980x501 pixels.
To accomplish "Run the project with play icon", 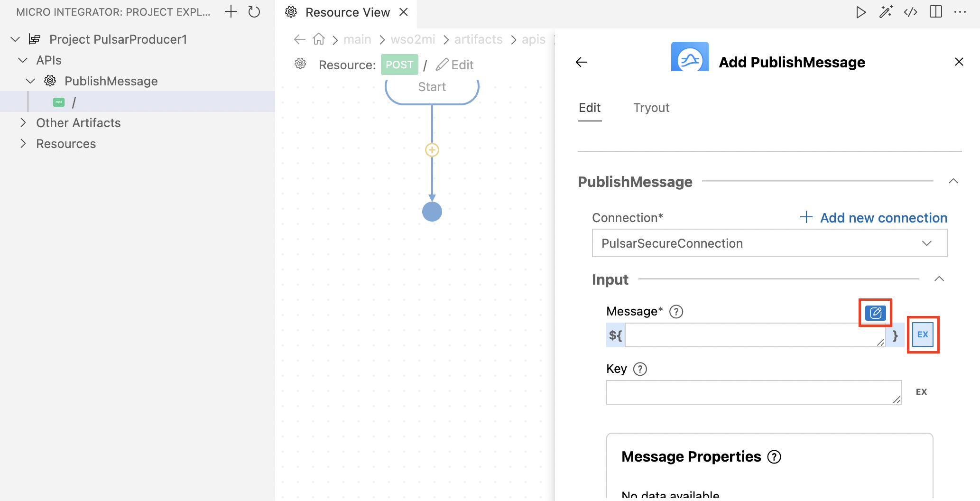I will [861, 12].
